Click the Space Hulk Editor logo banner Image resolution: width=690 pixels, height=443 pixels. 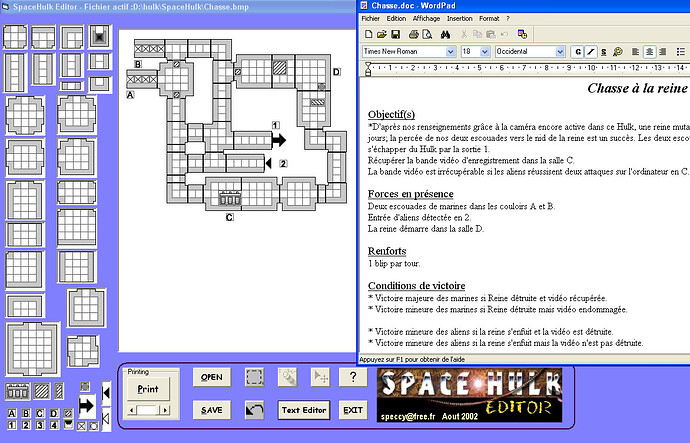pos(470,395)
